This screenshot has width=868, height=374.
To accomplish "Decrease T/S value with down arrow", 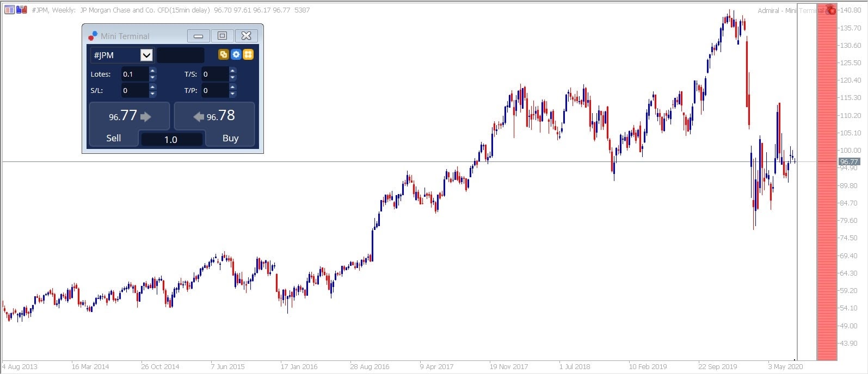I will 232,78.
